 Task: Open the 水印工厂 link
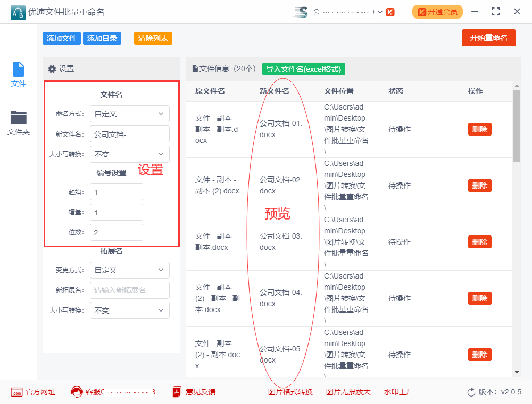[398, 392]
